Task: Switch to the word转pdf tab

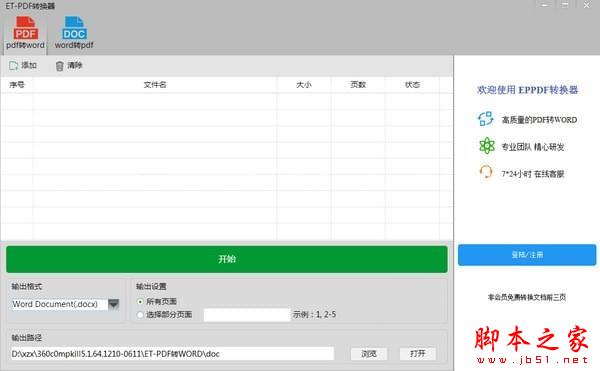Action: (74, 33)
